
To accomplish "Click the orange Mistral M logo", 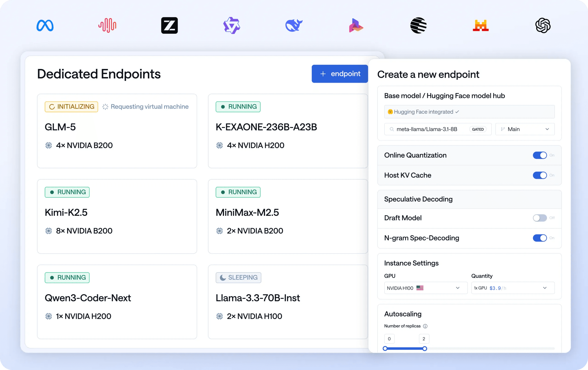I will pyautogui.click(x=481, y=25).
